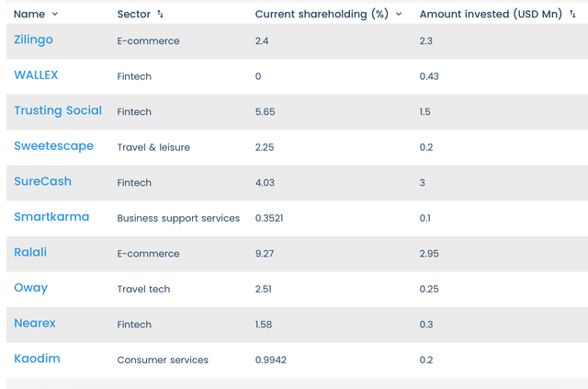Select the Nearex company link

(36, 324)
